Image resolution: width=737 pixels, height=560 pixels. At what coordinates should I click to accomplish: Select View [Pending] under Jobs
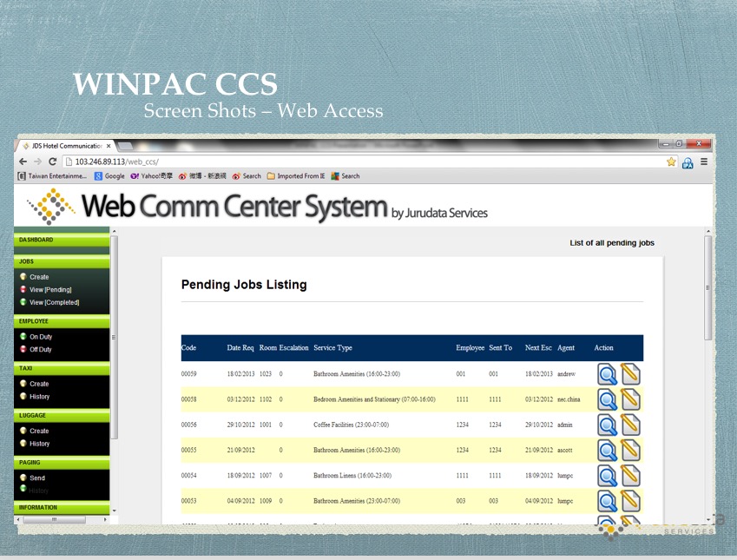50,290
